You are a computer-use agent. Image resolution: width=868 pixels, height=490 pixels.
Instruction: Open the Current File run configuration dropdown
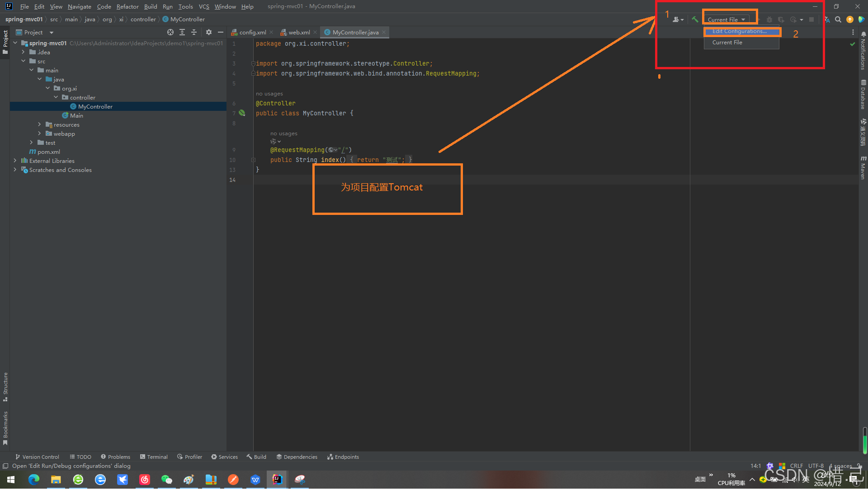point(726,19)
